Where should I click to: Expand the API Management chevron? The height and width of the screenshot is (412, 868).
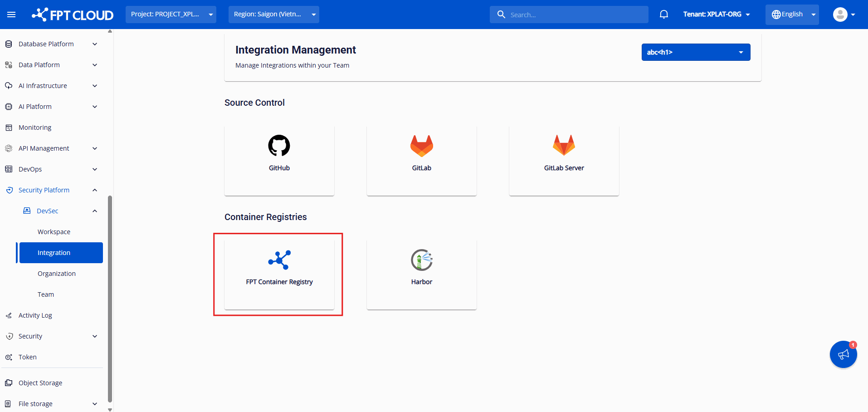(95, 148)
